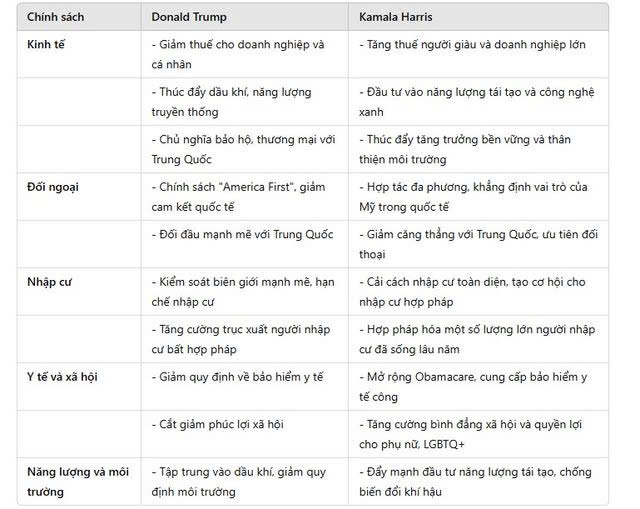
Task: Click the "Mở rộng Obamacare" cell
Action: [x=474, y=386]
